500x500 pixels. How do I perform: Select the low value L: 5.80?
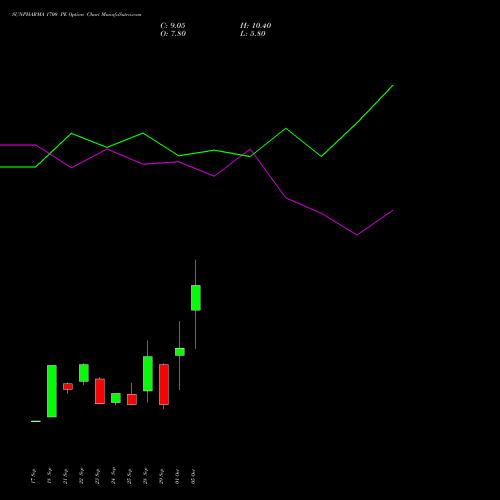pos(253,34)
